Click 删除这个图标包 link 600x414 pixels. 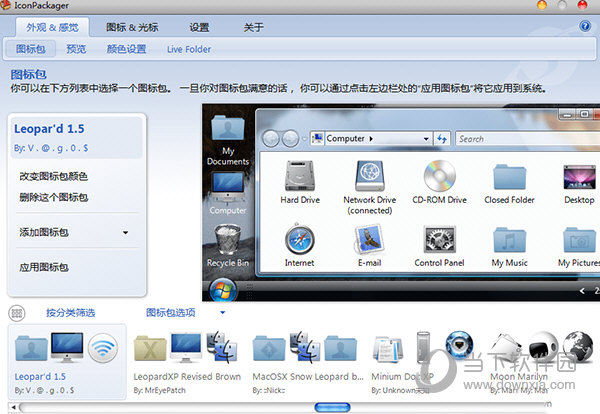pos(54,197)
